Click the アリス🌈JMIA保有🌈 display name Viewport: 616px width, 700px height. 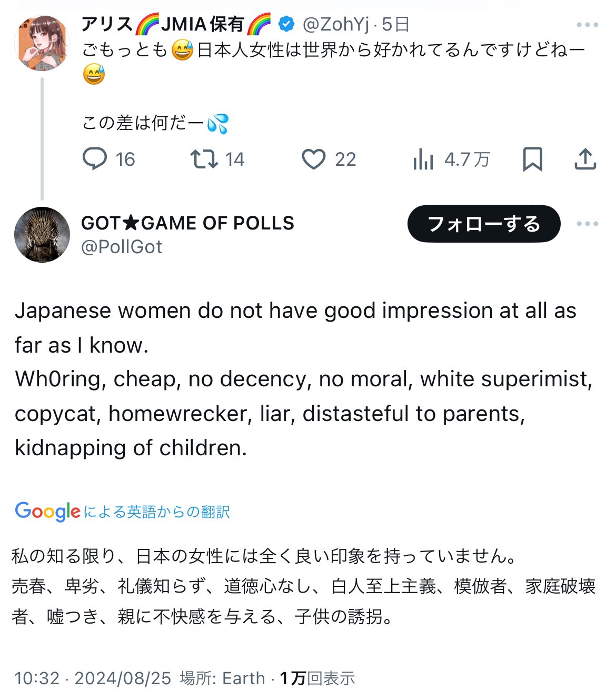tap(176, 24)
